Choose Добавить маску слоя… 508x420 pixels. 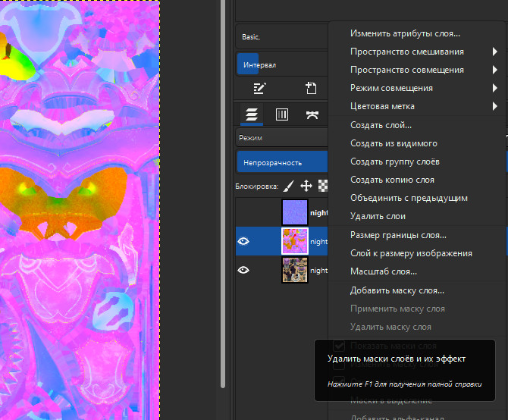click(x=417, y=290)
